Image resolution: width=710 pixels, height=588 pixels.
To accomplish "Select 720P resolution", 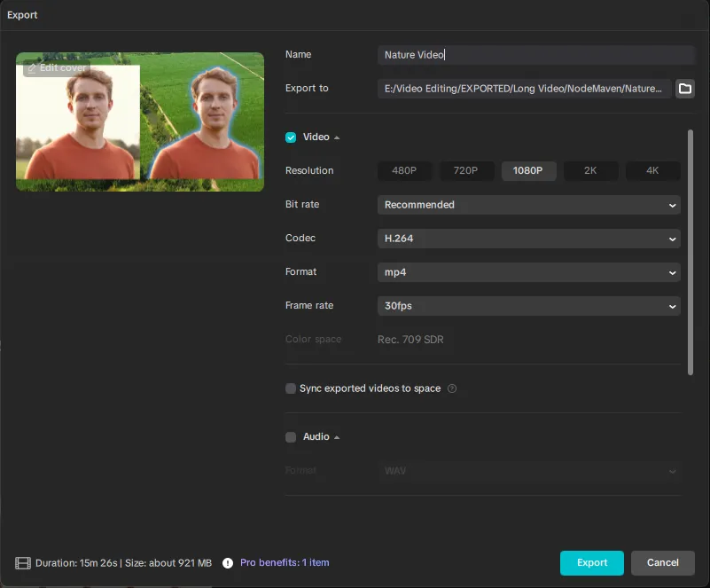I will (x=466, y=171).
